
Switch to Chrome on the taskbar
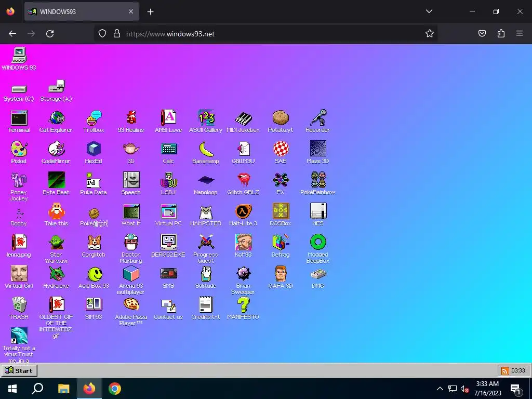point(115,389)
